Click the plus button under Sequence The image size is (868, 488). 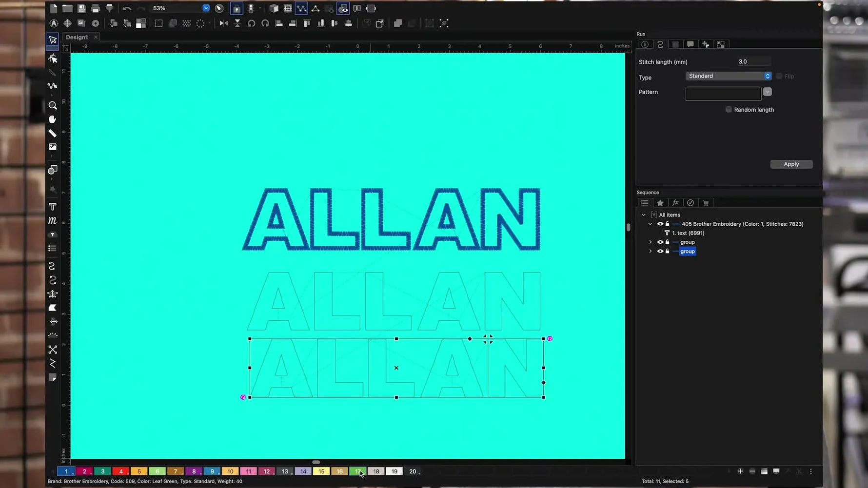[740, 471]
